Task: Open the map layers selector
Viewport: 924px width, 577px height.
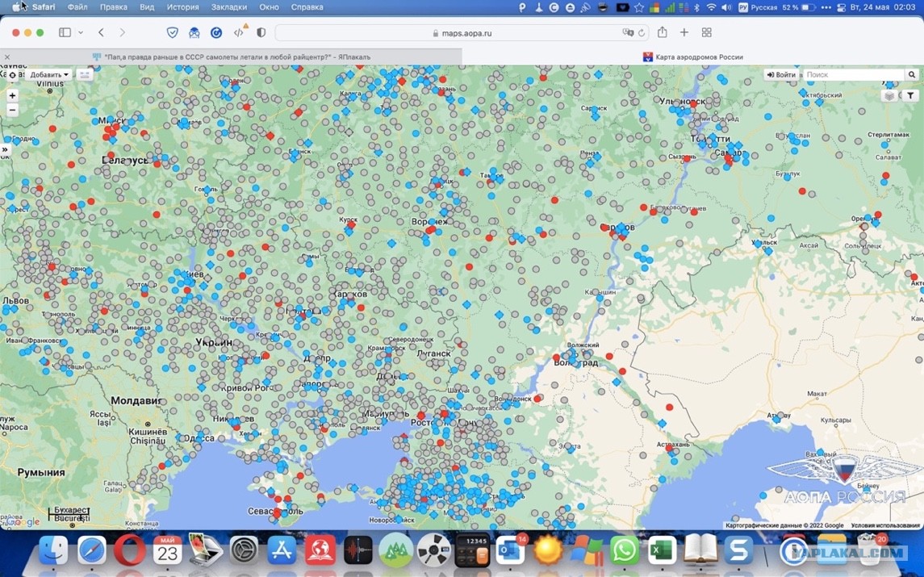Action: point(890,95)
